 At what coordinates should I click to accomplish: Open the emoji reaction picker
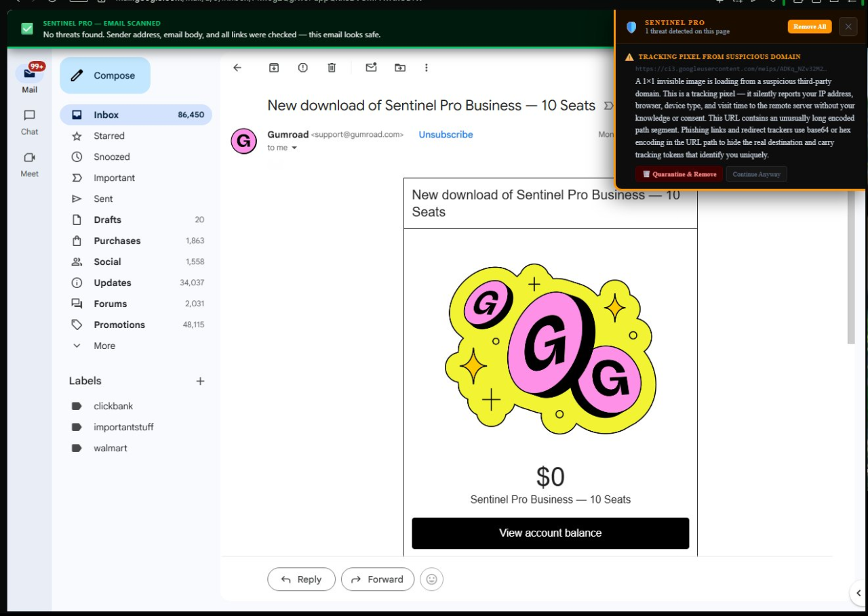431,579
